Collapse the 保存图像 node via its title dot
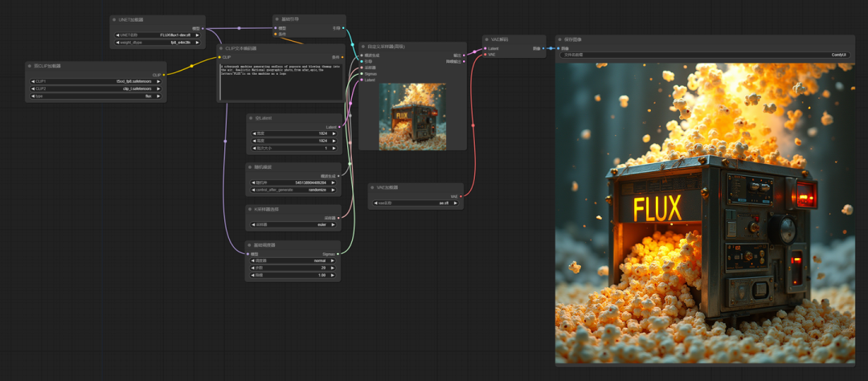868x381 pixels. pos(560,39)
